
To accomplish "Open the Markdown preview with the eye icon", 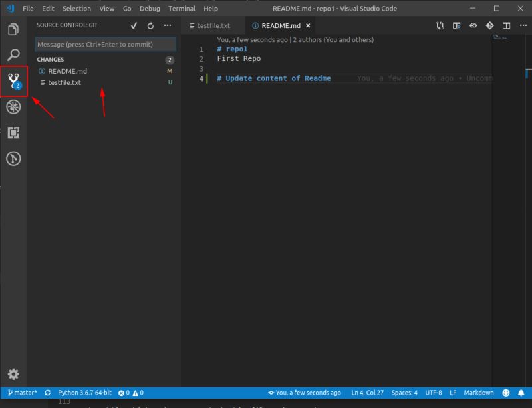I will [x=472, y=25].
